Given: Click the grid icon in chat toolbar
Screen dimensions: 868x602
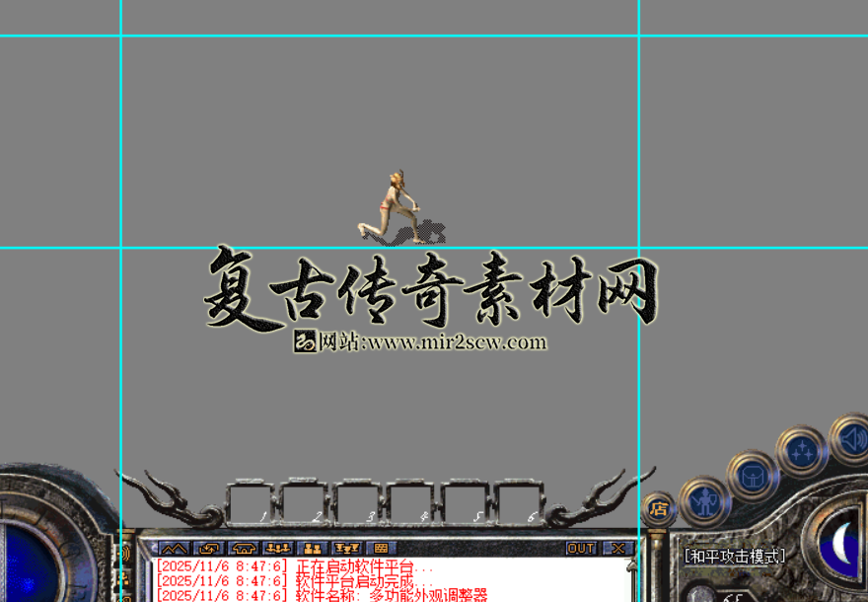Looking at the screenshot, I should pos(380,548).
